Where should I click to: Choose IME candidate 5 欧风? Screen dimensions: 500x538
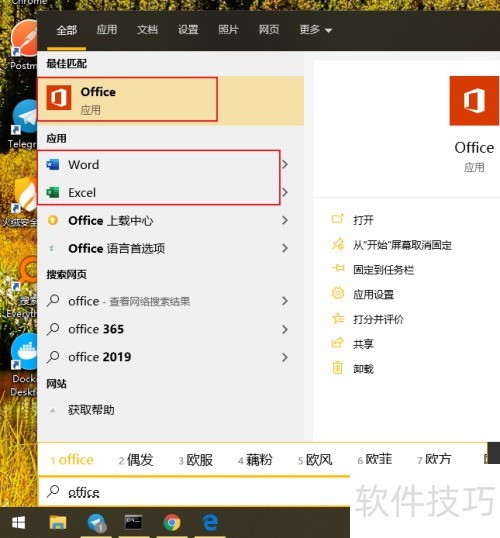315,460
